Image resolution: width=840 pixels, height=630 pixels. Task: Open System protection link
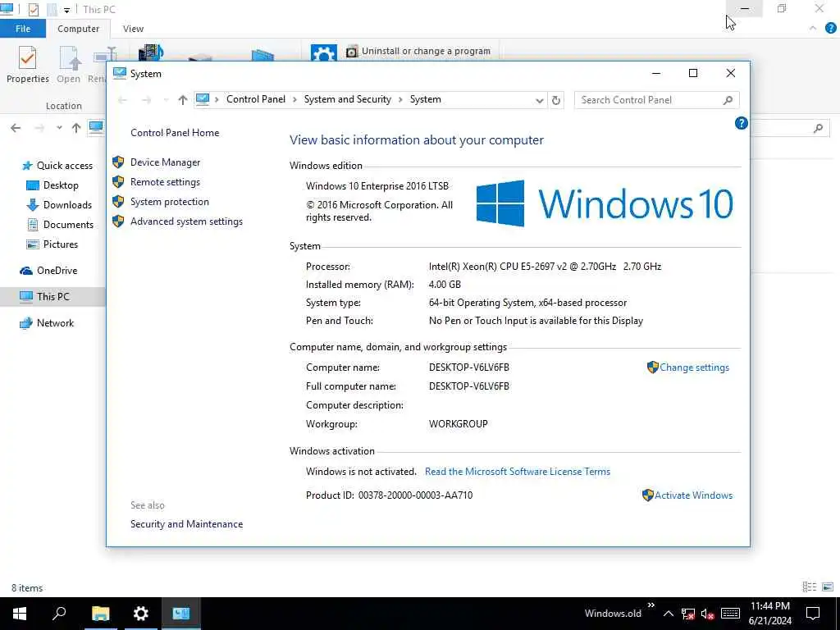point(169,202)
